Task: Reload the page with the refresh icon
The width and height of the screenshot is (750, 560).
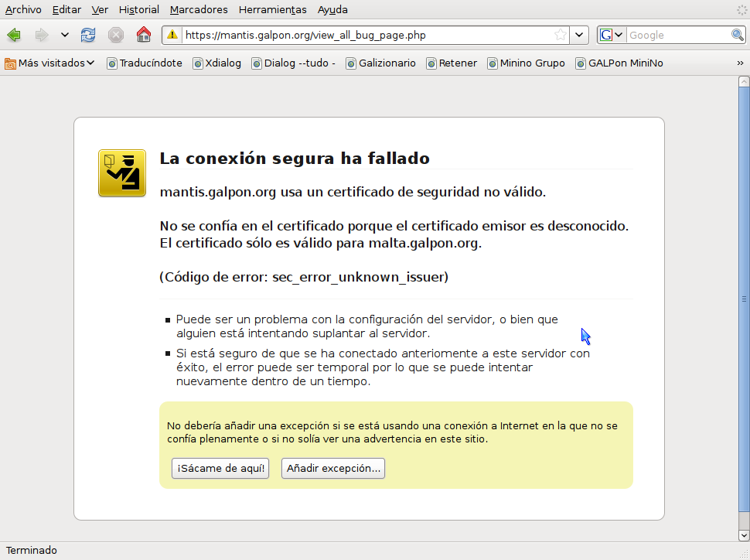Action: (88, 35)
